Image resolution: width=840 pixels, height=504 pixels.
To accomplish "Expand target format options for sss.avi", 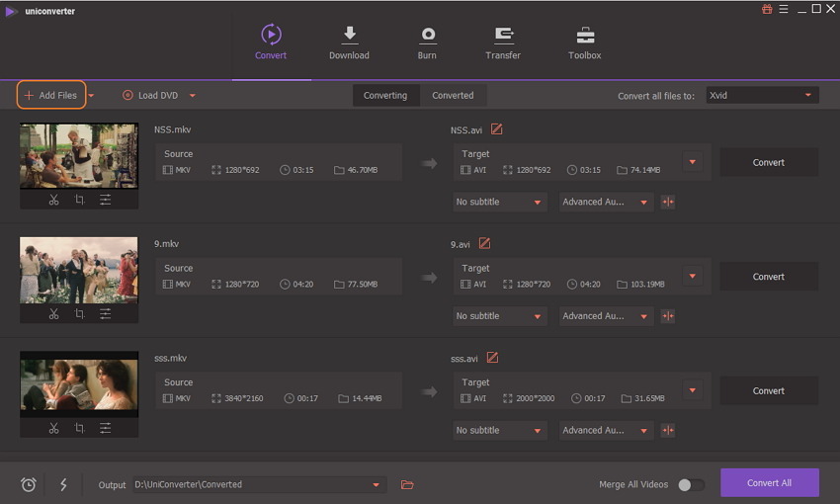I will coord(692,390).
